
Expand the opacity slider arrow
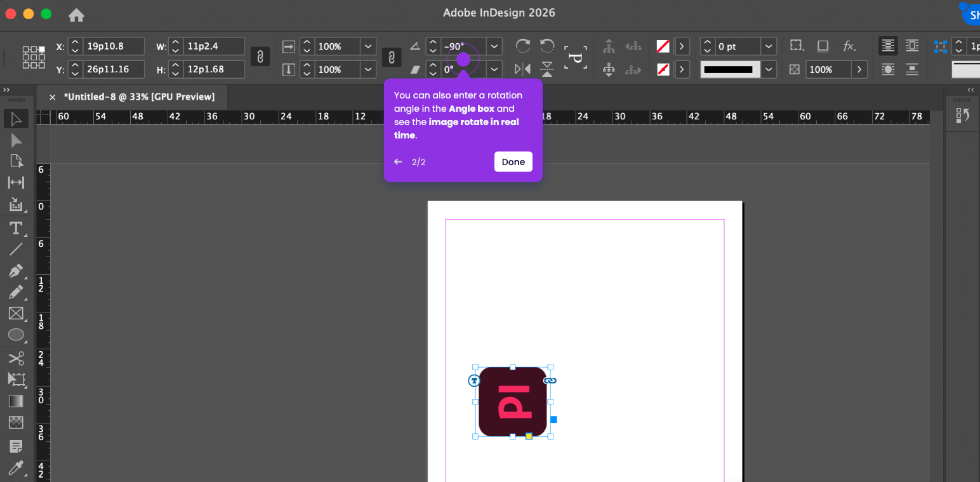860,69
